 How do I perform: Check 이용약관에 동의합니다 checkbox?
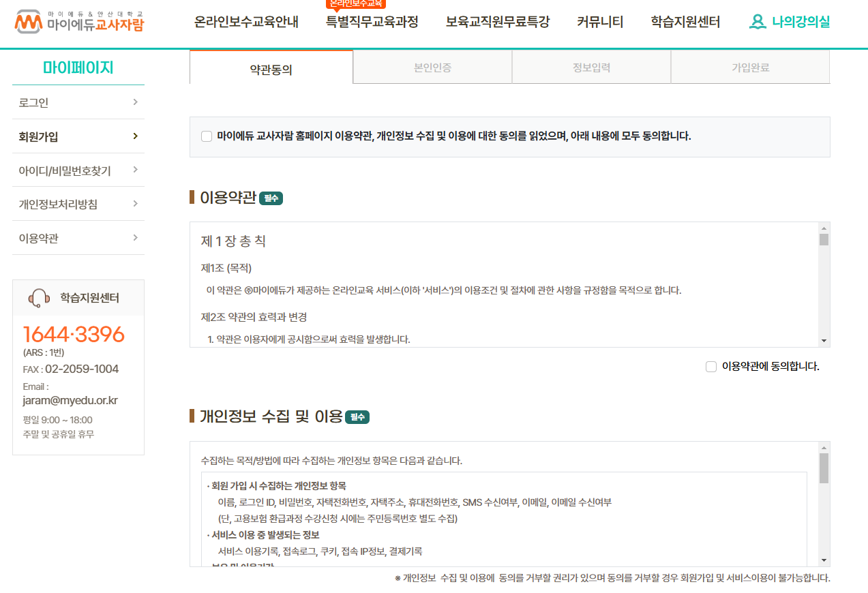pos(711,367)
